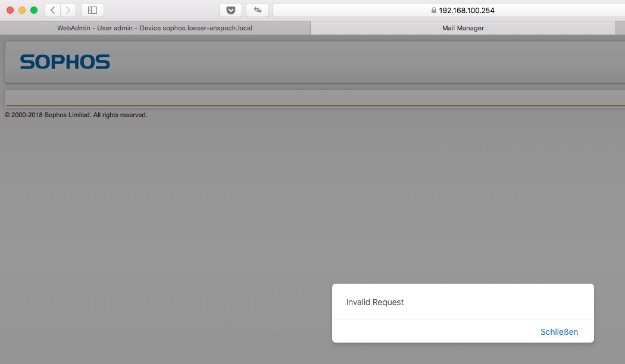Click the arrows extension icon in toolbar
The image size is (625, 364).
(x=258, y=10)
